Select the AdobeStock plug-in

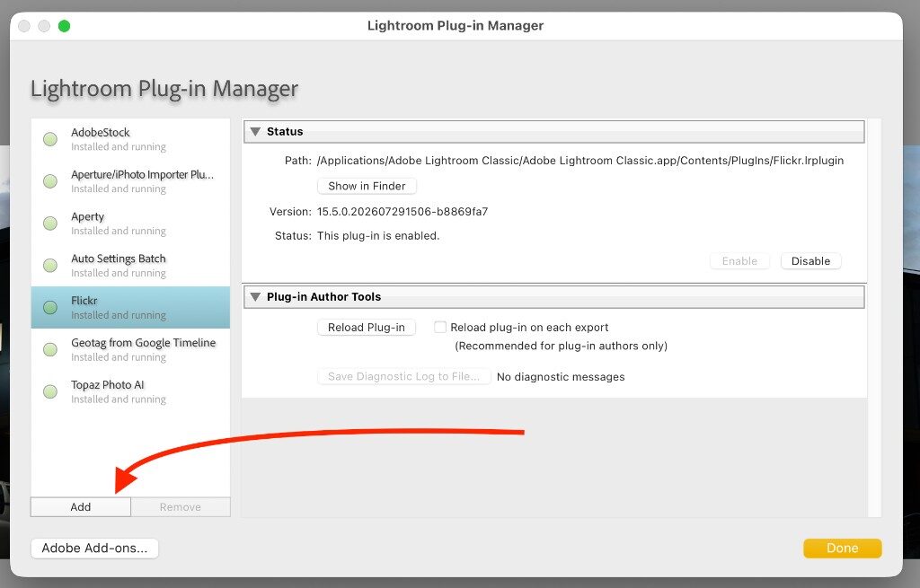130,139
